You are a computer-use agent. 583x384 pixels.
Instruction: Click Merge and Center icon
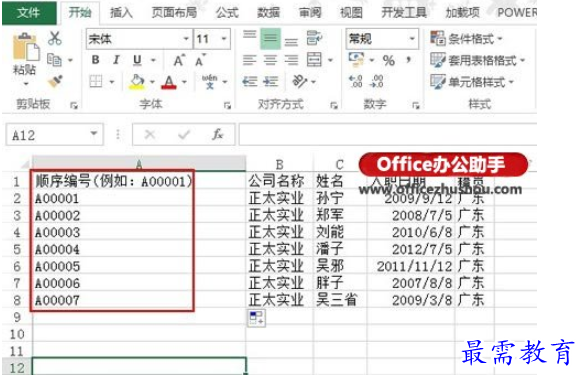pyautogui.click(x=314, y=59)
